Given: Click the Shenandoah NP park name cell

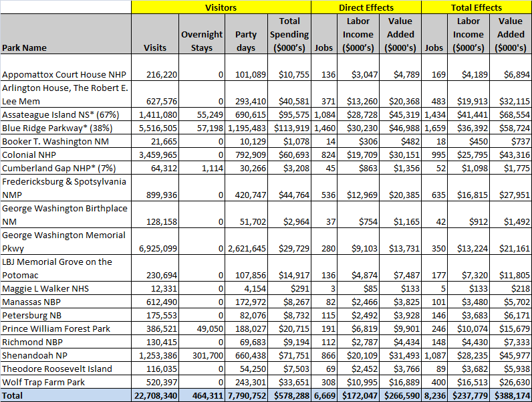Looking at the screenshot, I should [x=65, y=355].
